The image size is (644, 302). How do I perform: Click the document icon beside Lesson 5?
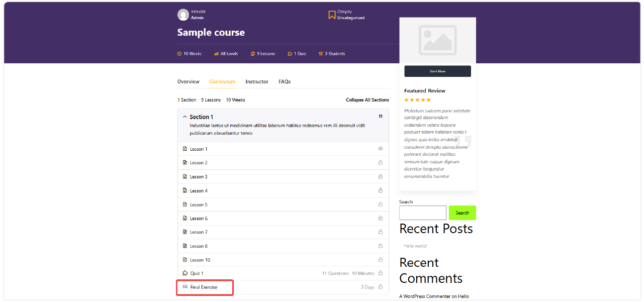[185, 205]
